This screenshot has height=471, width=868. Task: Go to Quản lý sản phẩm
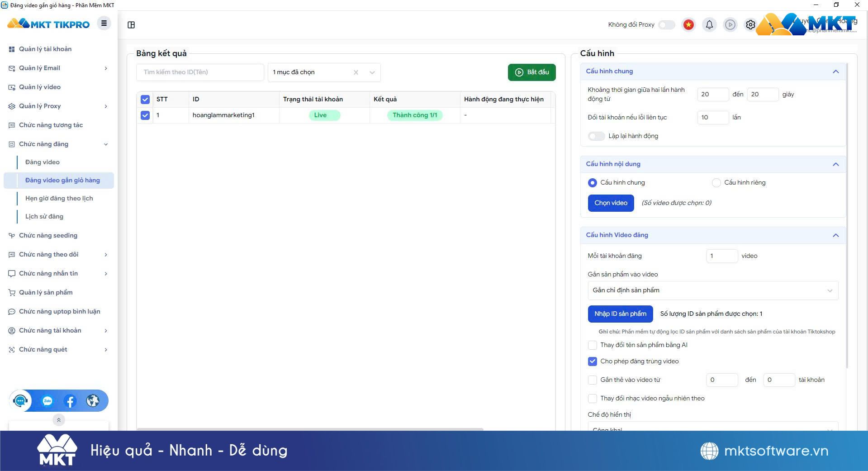(46, 292)
